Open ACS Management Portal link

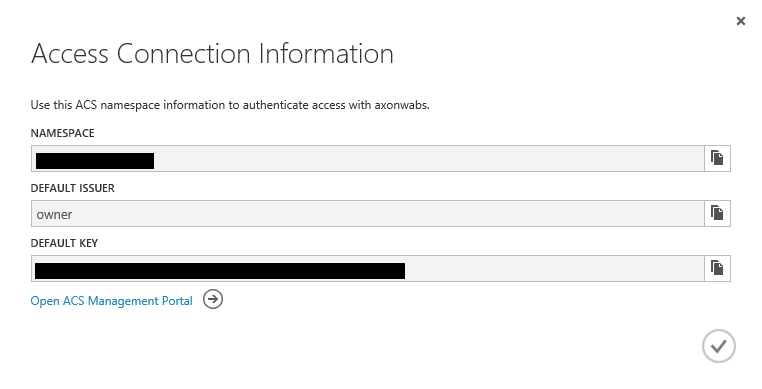111,301
